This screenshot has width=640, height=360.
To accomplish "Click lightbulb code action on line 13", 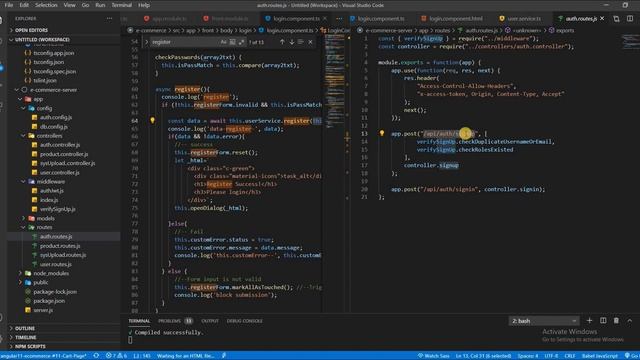I will point(382,133).
